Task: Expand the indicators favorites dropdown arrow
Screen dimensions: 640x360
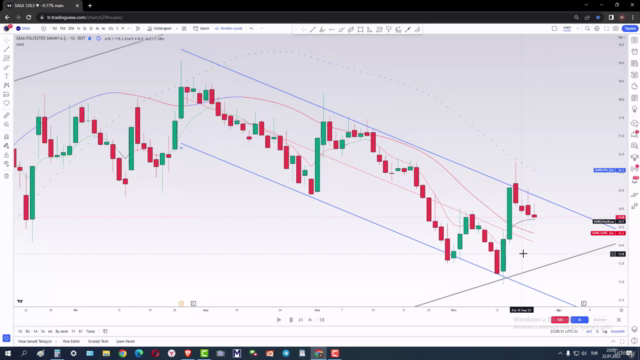Action: [176, 29]
